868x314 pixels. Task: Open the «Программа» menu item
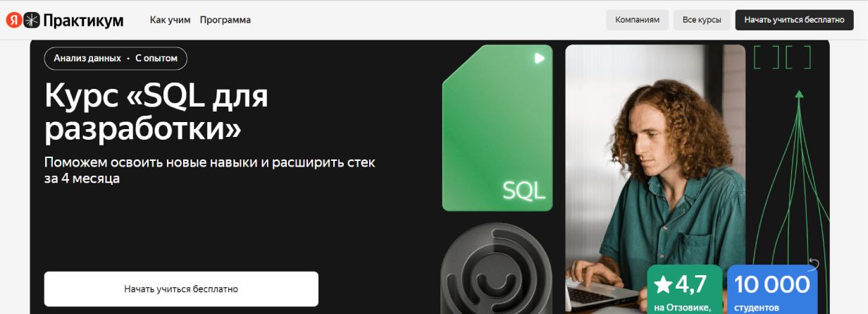[x=225, y=20]
